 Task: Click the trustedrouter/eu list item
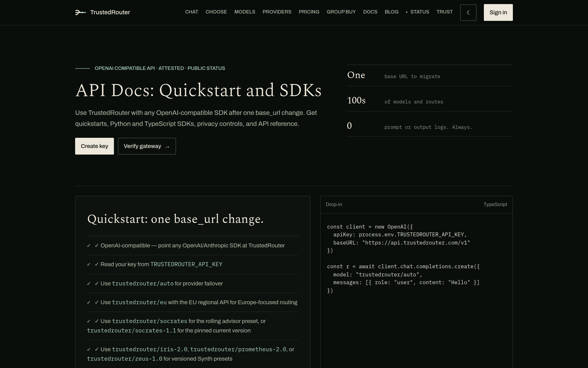click(x=193, y=302)
